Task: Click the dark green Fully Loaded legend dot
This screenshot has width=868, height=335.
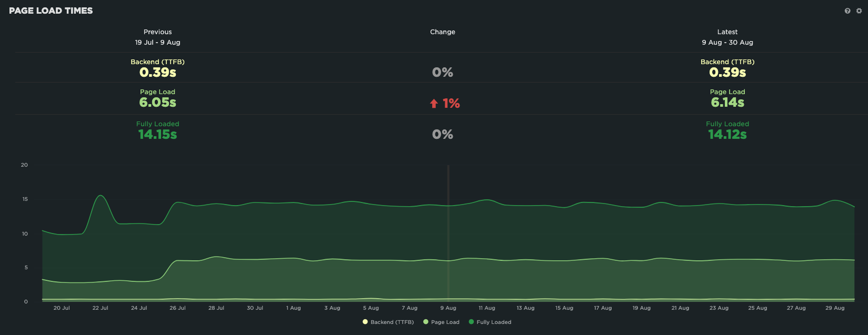Action: [x=471, y=322]
